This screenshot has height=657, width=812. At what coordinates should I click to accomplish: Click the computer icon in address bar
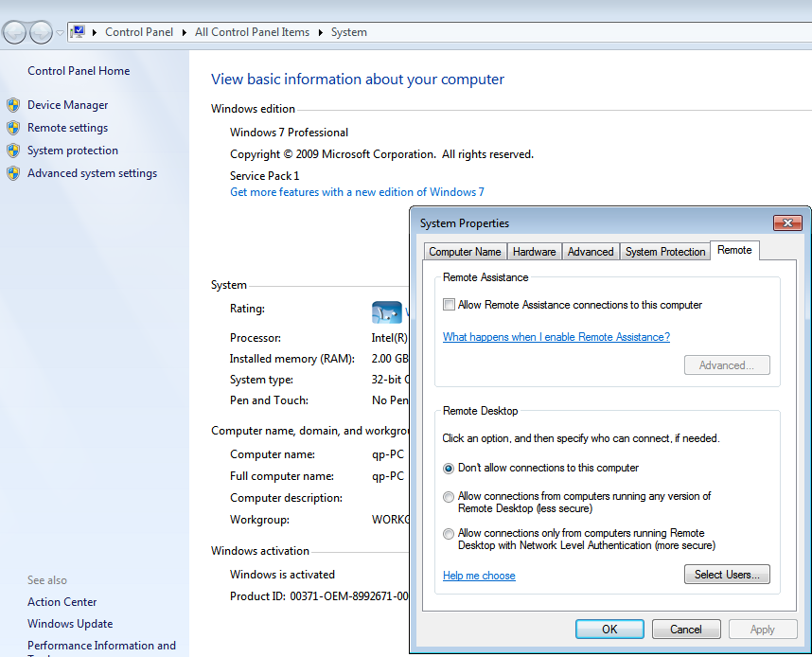(x=79, y=32)
